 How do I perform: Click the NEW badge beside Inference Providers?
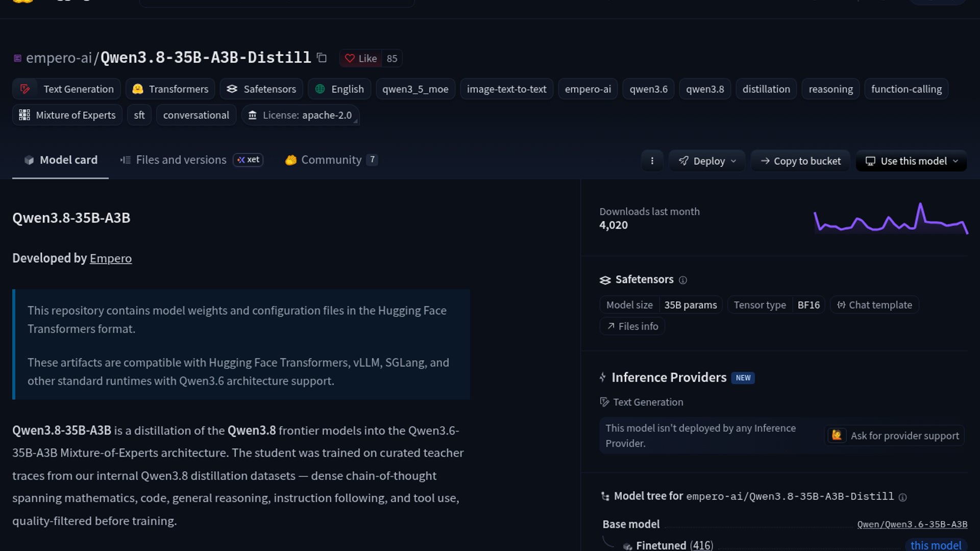pos(743,378)
